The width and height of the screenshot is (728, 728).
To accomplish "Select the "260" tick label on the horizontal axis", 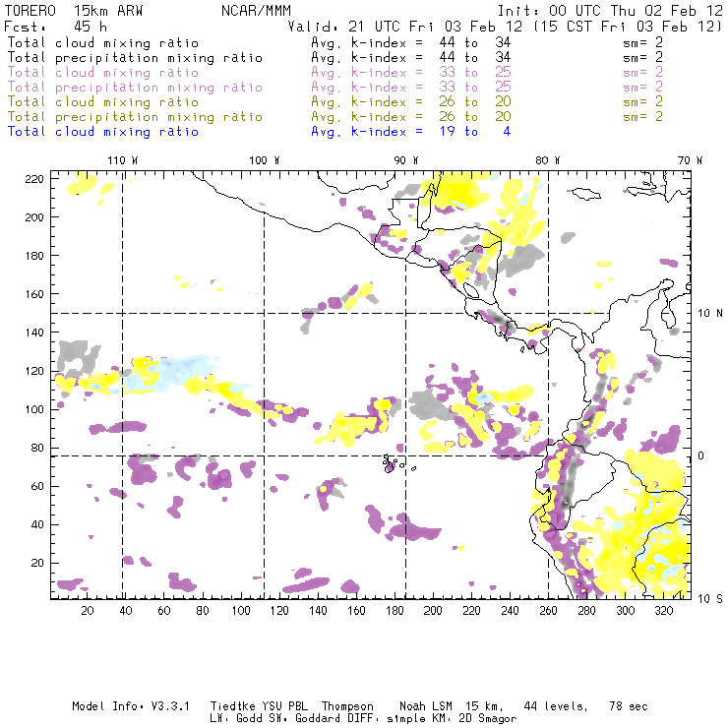I will (548, 611).
